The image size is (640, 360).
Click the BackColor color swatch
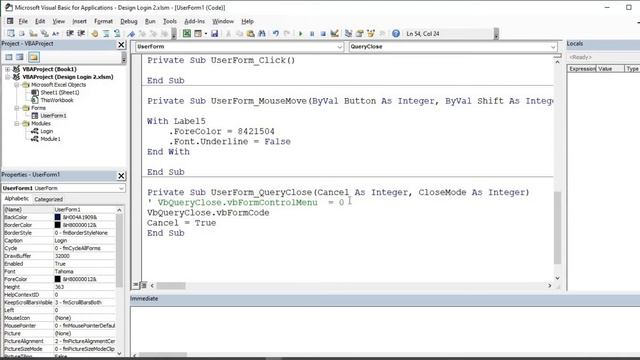(x=58, y=217)
